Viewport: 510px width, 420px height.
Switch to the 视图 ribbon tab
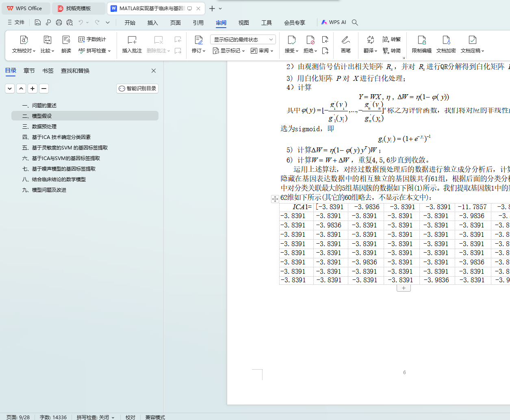[244, 23]
